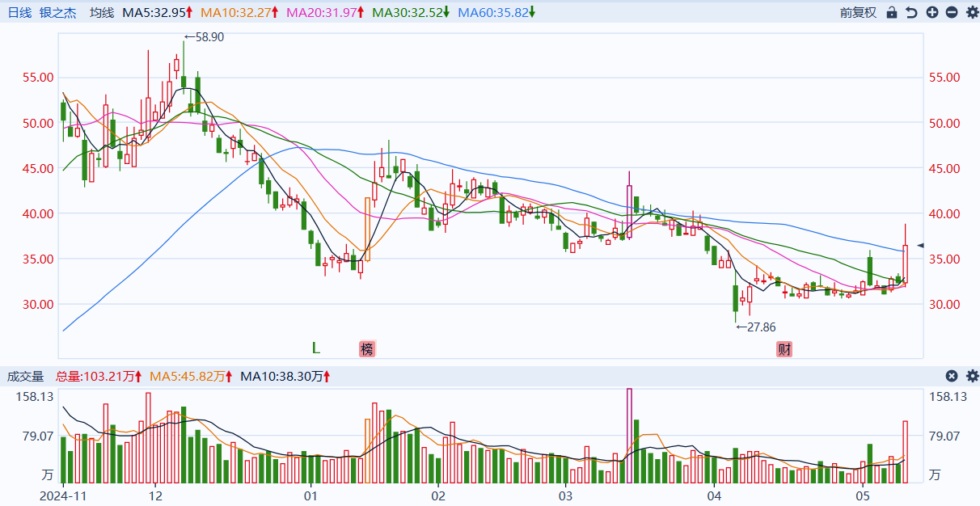This screenshot has height=506, width=980.
Task: Click volume MA10:38.30万 legend
Action: pyautogui.click(x=285, y=376)
